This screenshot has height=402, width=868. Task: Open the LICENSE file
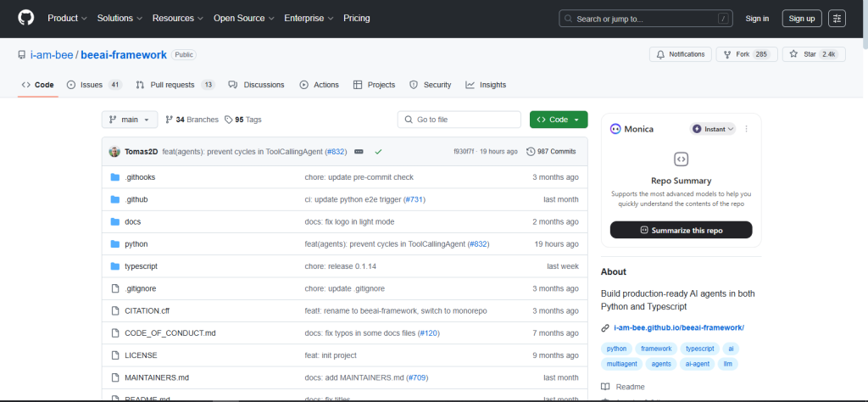point(142,355)
